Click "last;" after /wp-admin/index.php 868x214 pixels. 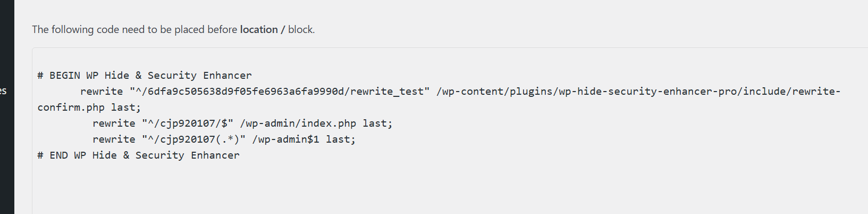coord(377,124)
